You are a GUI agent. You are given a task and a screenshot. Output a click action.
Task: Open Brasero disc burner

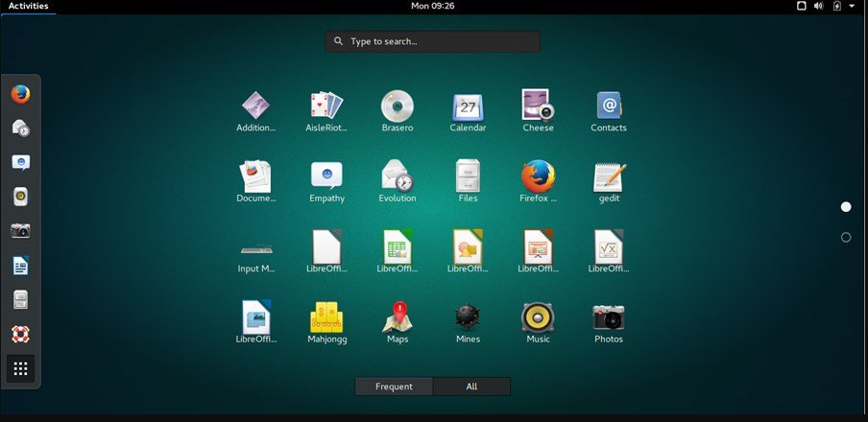point(398,111)
